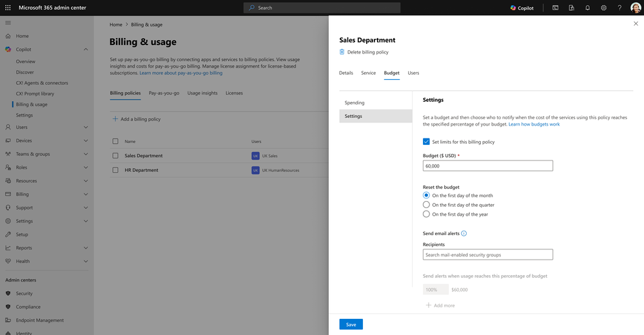
Task: Toggle the navigation hamburger menu
Action: [8, 23]
